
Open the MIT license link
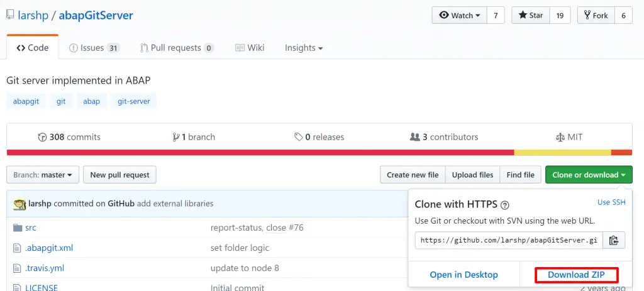[x=569, y=137]
